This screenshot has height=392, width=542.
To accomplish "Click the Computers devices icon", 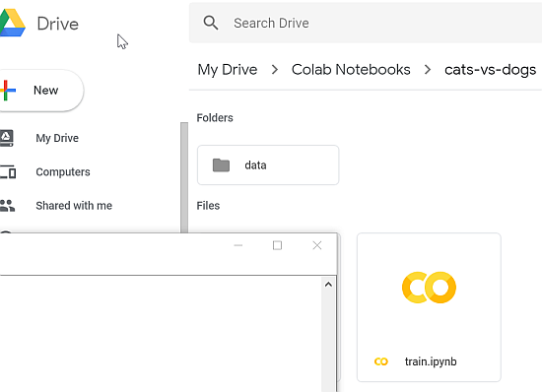I will tap(8, 171).
